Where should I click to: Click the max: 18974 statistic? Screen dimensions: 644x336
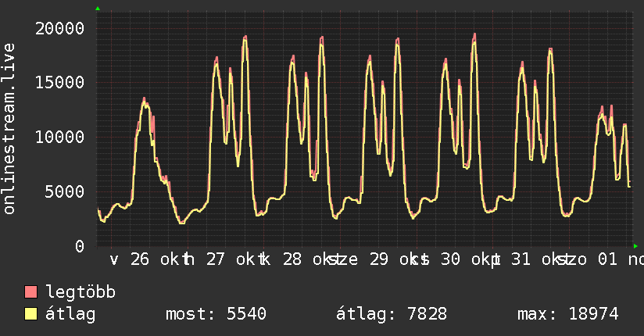[568, 314]
